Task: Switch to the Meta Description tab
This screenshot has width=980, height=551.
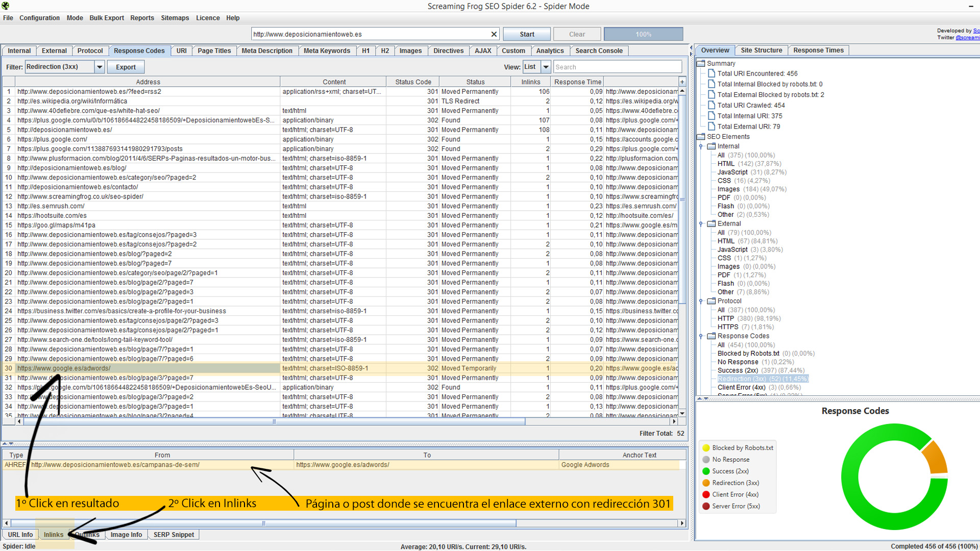Action: pyautogui.click(x=267, y=51)
